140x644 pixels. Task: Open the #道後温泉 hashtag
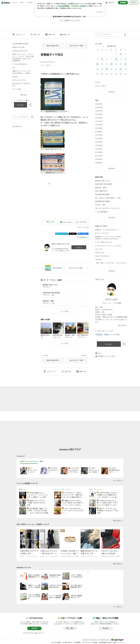click(99, 334)
